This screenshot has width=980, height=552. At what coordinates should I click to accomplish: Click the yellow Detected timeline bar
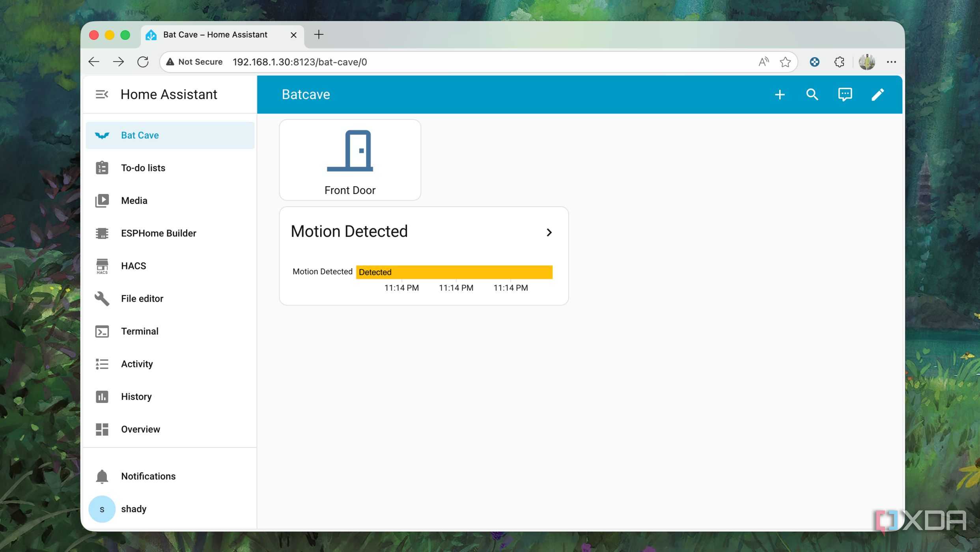[454, 272]
